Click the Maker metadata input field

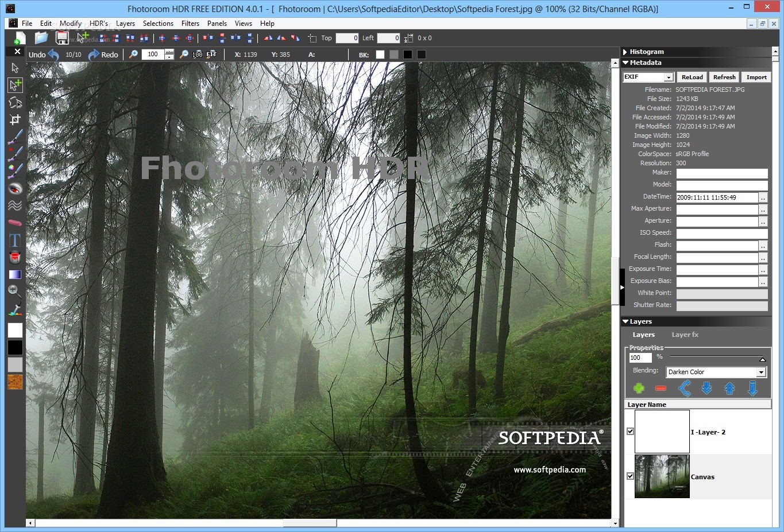tap(722, 173)
